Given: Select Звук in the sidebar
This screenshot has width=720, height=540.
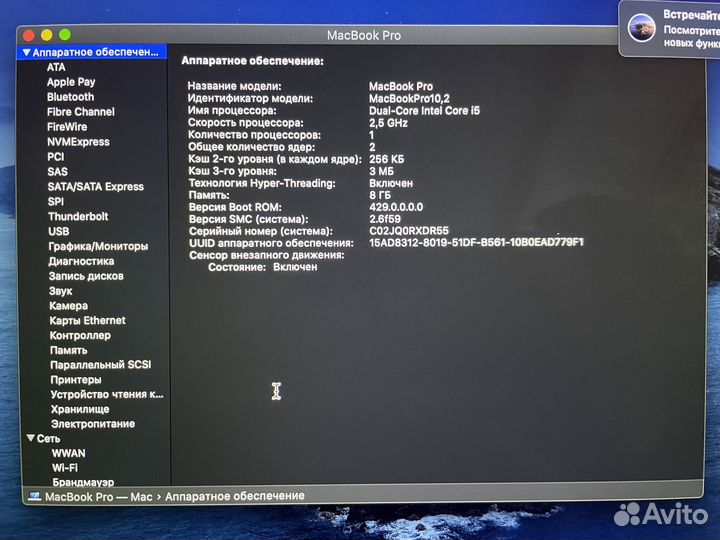Looking at the screenshot, I should tap(61, 291).
